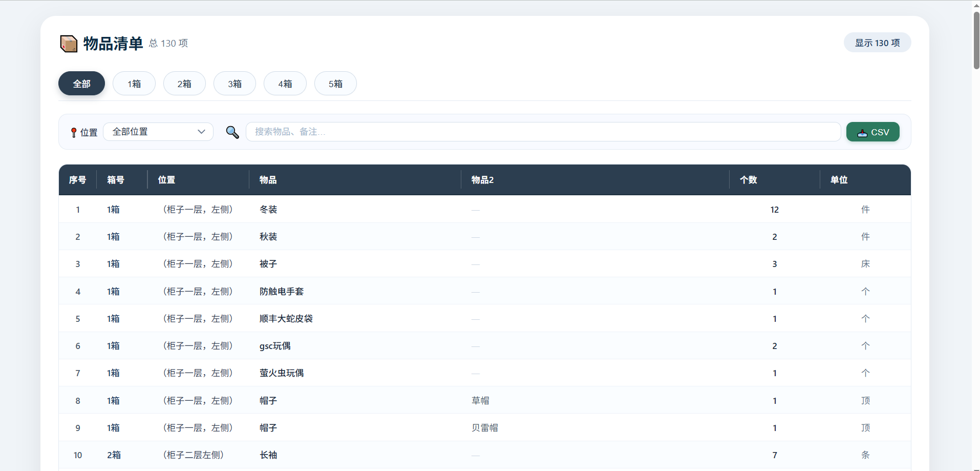Switch to the 1箱 tab

tap(134, 84)
